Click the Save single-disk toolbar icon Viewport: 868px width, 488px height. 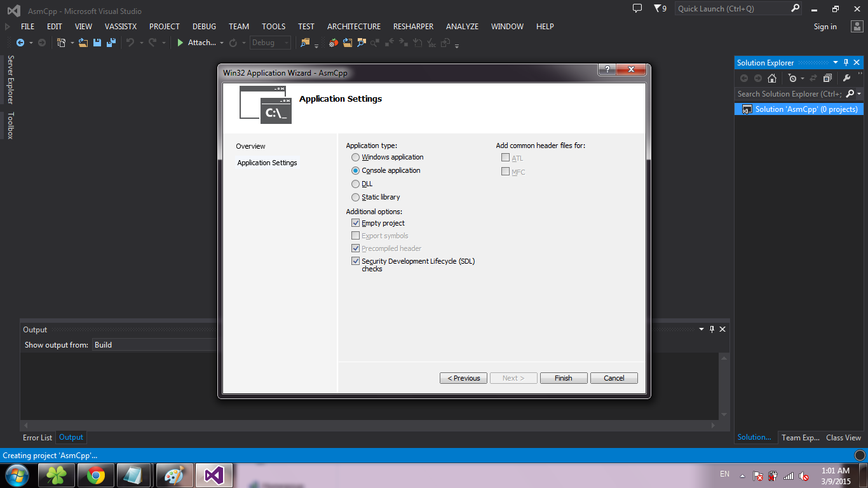(x=97, y=43)
